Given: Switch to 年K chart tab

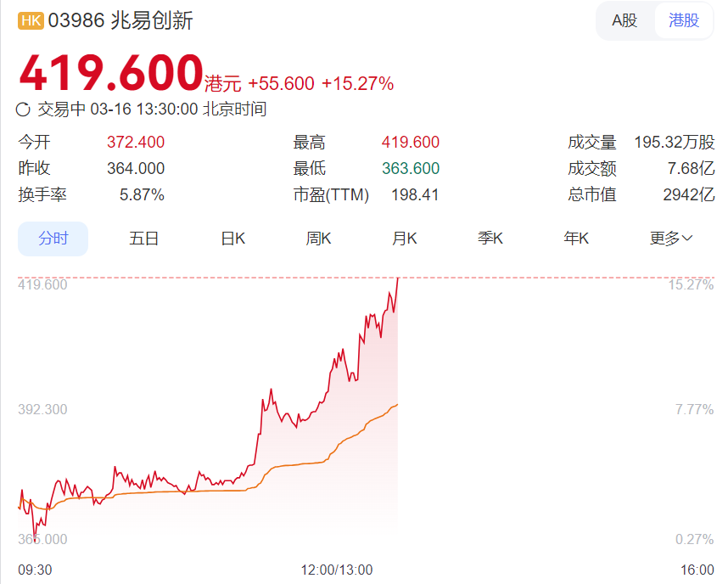Looking at the screenshot, I should coord(576,239).
